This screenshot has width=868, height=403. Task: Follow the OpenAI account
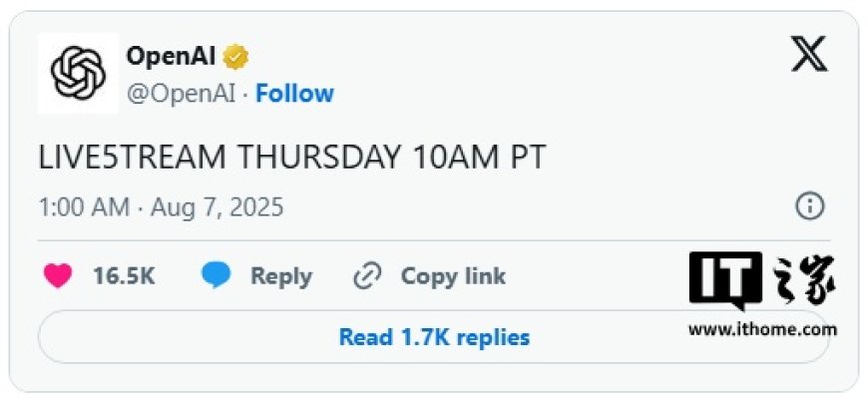tap(294, 94)
